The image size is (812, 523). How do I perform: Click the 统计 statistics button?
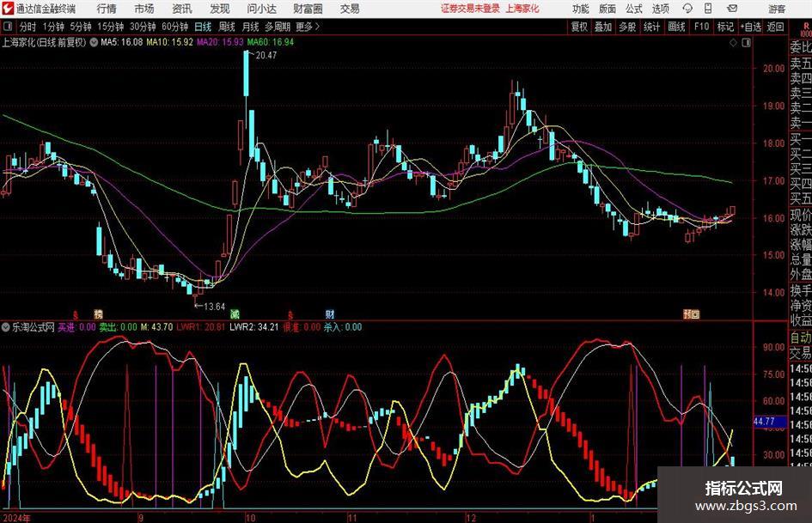pos(651,27)
